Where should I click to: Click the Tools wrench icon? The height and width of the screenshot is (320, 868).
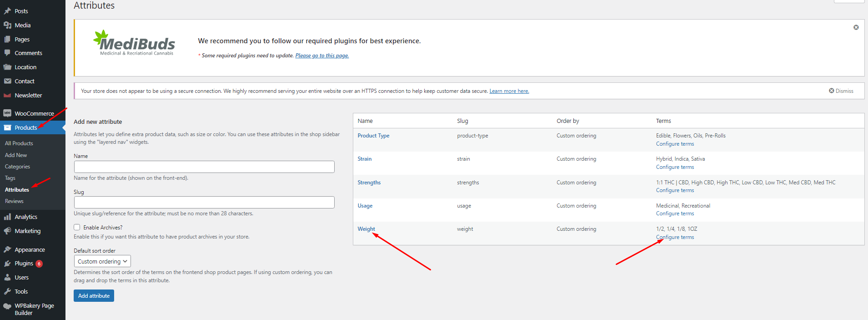pos(7,291)
